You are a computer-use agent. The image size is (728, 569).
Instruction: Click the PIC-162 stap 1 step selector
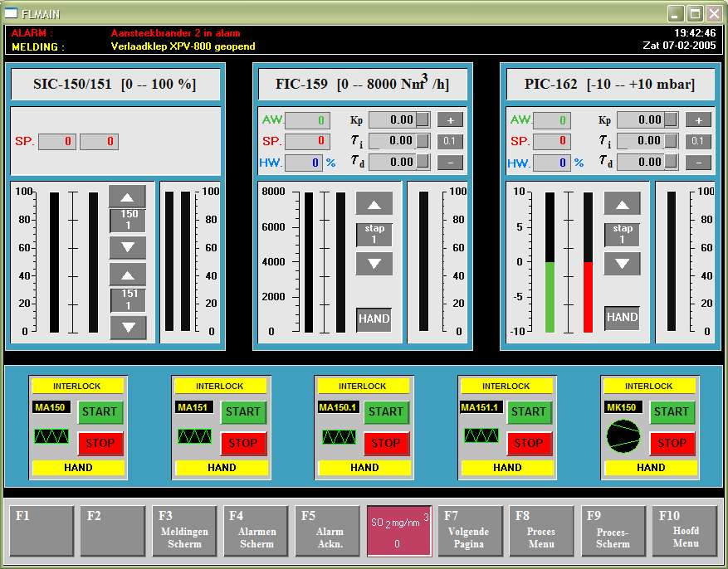pyautogui.click(x=622, y=234)
